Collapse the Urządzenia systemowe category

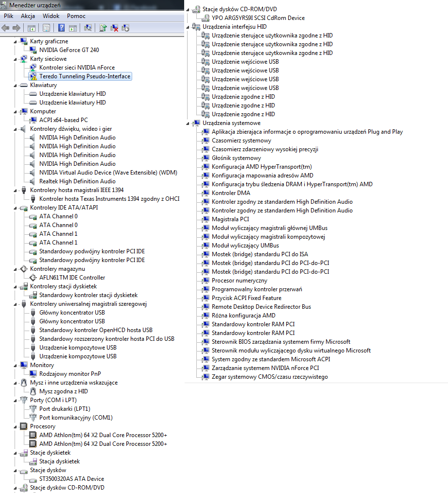point(188,123)
